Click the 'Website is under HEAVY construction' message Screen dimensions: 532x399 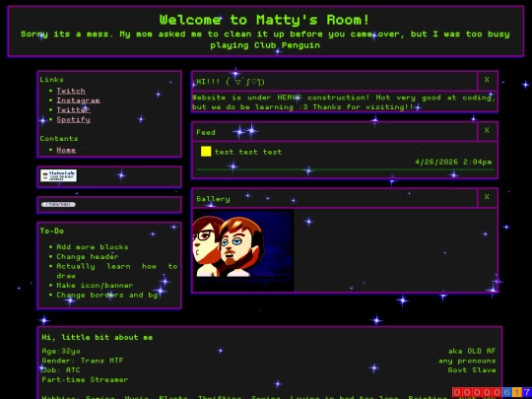344,102
